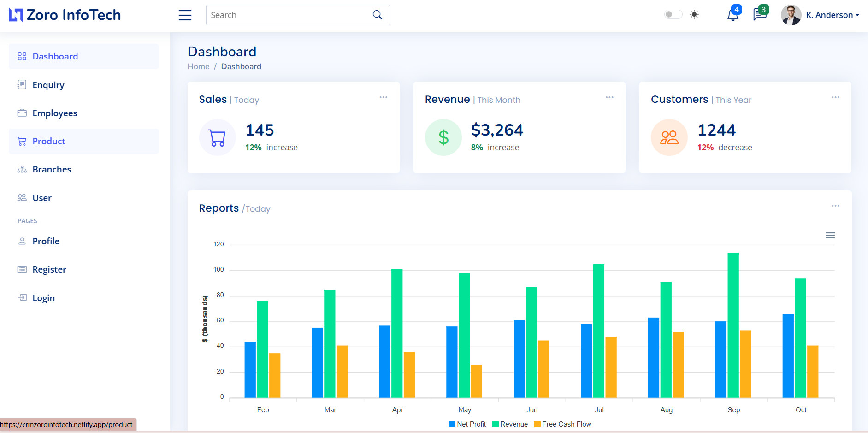Open Customers card three-dot filter menu

click(x=835, y=97)
